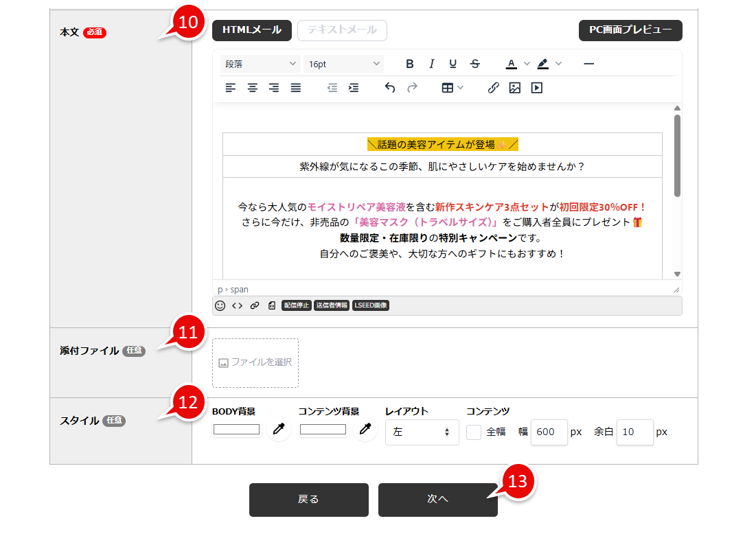
Task: Switch to the HTMLメール tab
Action: click(x=251, y=30)
